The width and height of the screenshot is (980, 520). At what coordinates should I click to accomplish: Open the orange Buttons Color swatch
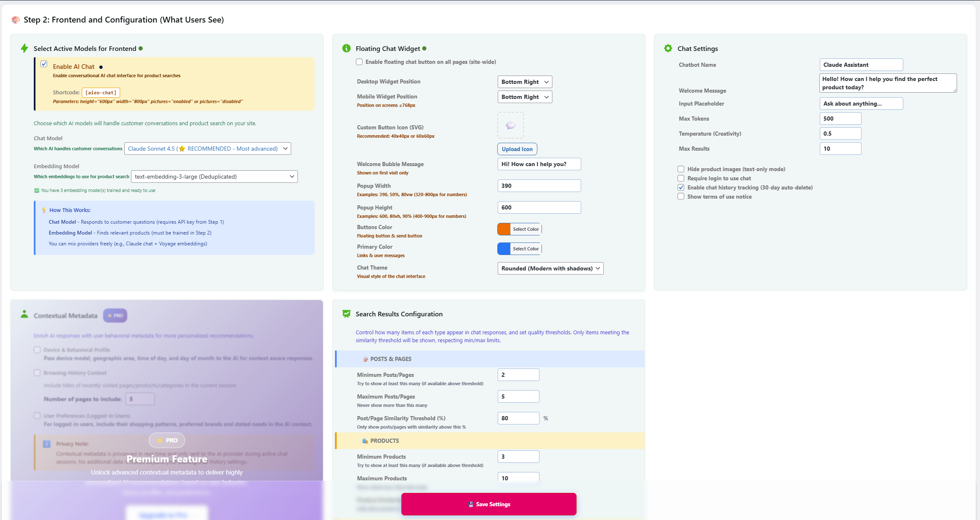(504, 229)
